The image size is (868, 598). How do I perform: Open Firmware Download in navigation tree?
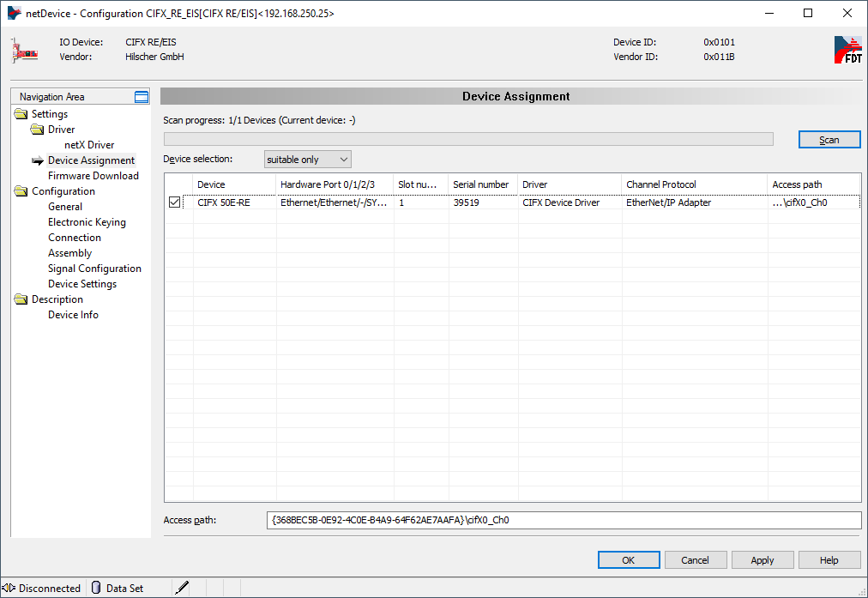93,176
